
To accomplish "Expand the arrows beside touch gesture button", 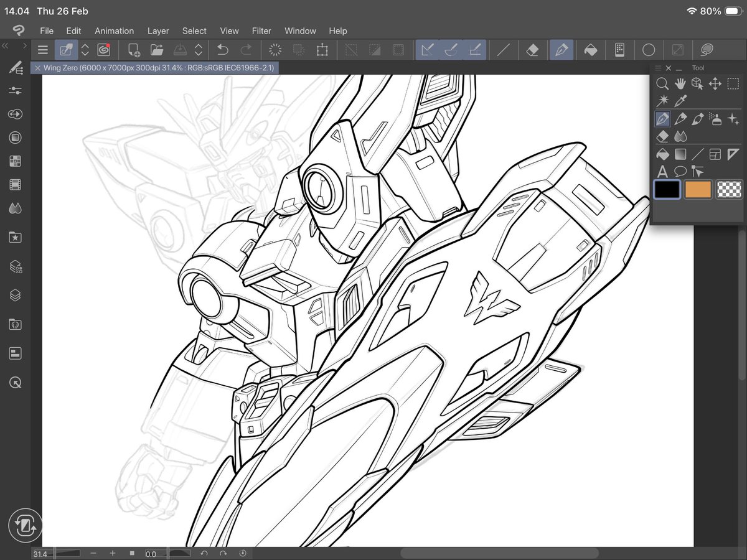I will pyautogui.click(x=85, y=50).
